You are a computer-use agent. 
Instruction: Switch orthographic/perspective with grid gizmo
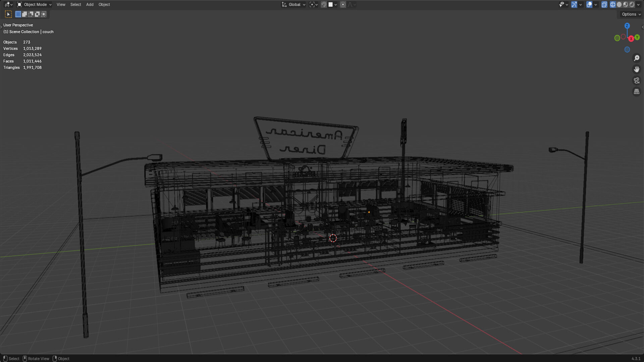tap(636, 92)
